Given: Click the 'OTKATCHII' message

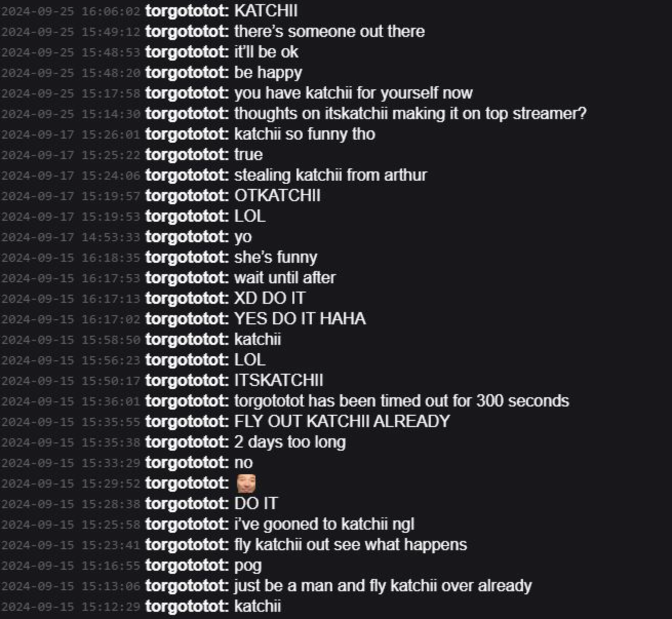Looking at the screenshot, I should click(278, 196).
